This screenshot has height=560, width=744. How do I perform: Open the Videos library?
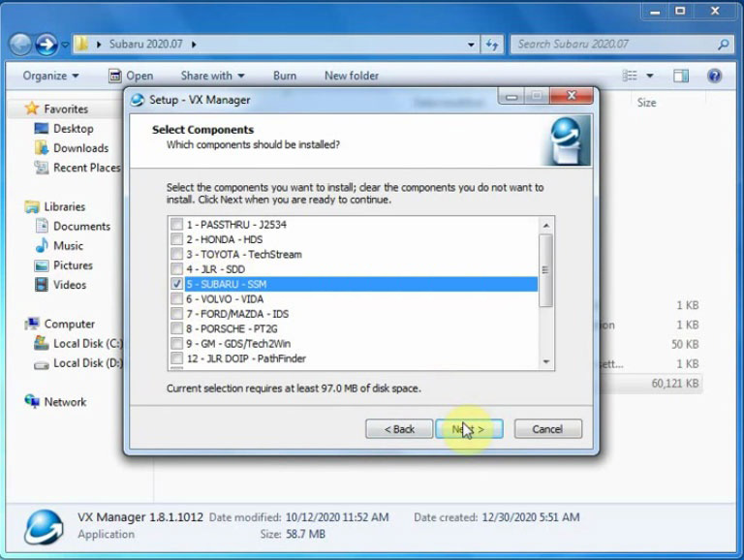(x=70, y=285)
